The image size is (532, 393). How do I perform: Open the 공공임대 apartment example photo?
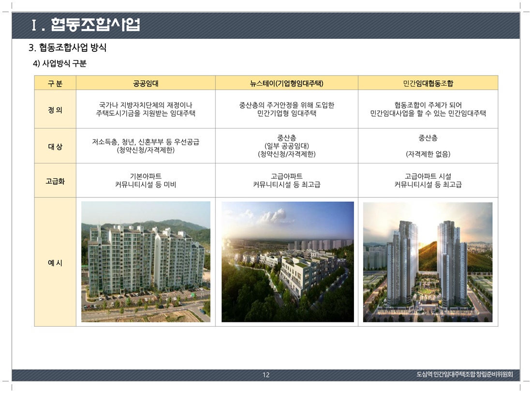[x=146, y=262]
